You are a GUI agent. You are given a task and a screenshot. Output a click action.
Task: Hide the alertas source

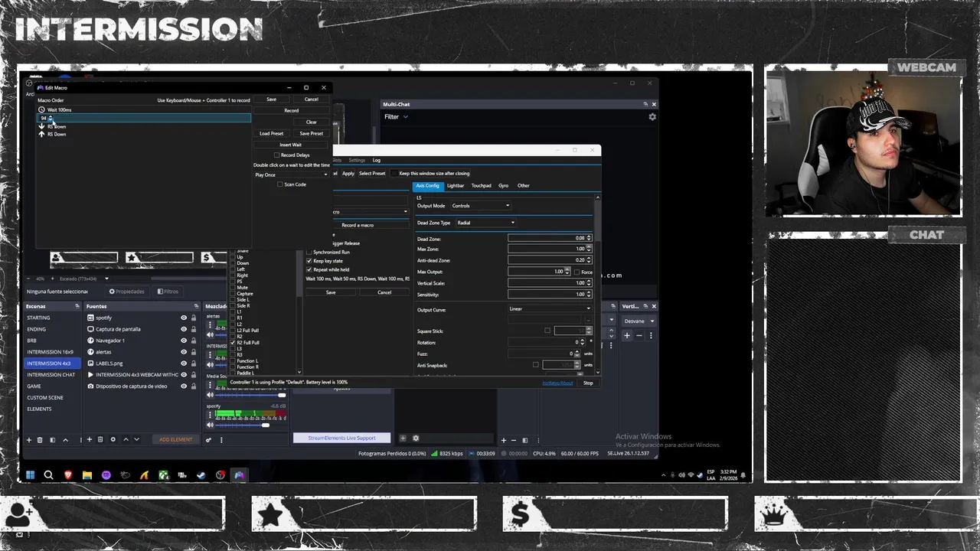tap(184, 352)
